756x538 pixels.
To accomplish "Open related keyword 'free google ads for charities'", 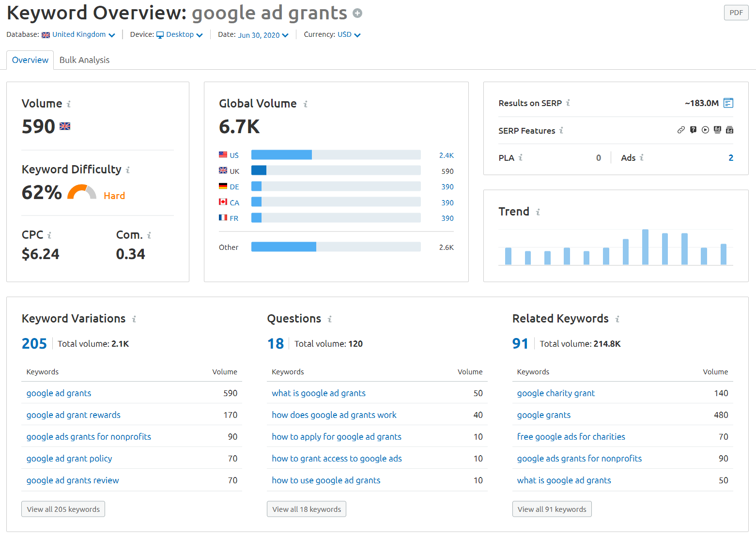I will coord(571,437).
